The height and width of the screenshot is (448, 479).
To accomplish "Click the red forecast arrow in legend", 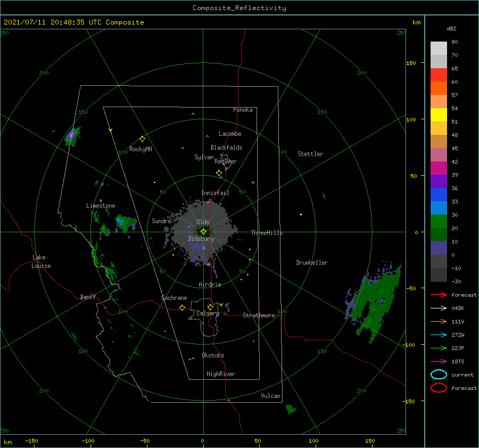I will [439, 295].
